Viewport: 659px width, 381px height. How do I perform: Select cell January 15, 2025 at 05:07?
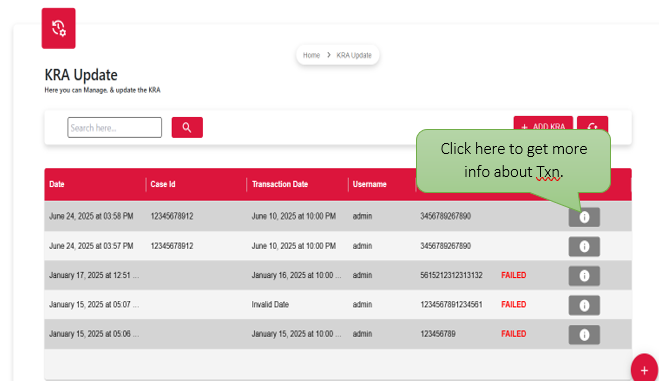[94, 305]
